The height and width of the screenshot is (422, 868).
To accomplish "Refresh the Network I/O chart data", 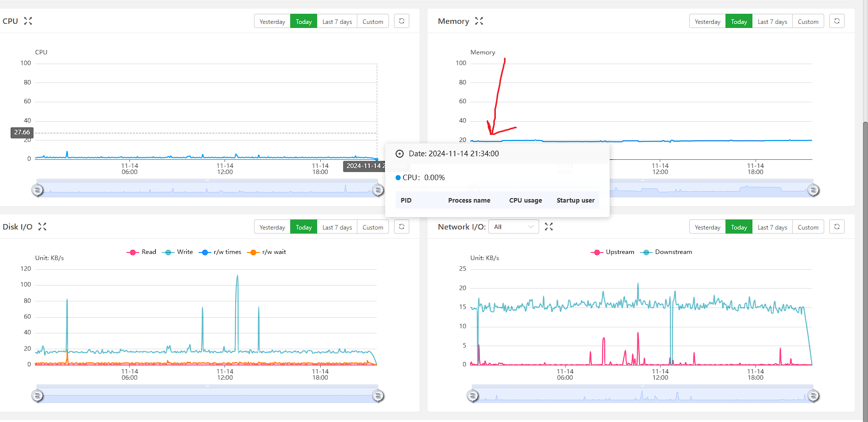I will coord(837,227).
